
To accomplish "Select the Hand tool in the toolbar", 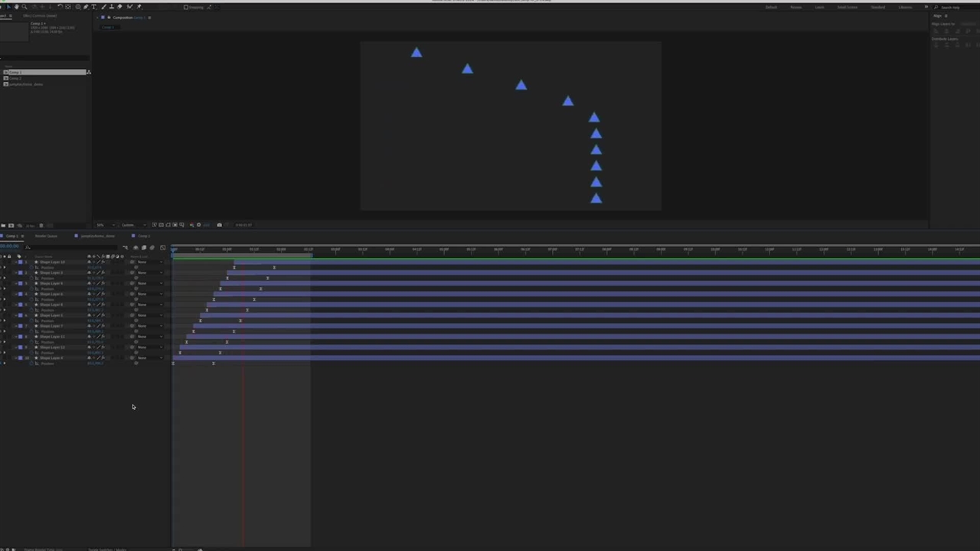I will click(x=17, y=7).
